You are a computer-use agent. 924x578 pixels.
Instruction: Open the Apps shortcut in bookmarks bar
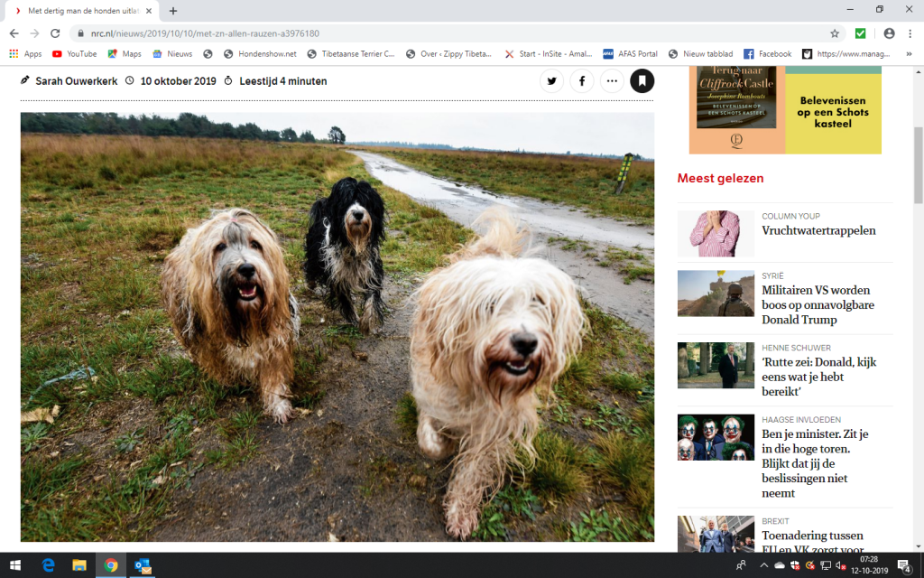click(25, 54)
